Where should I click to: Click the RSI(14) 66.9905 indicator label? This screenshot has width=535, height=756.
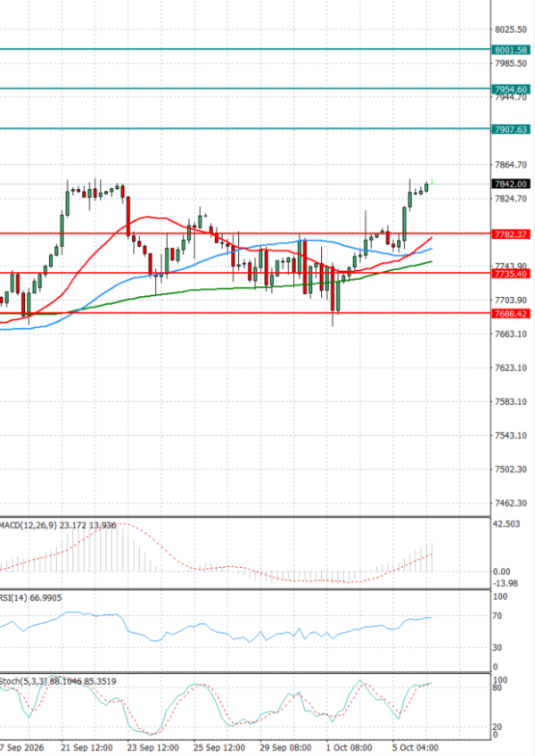click(x=31, y=598)
